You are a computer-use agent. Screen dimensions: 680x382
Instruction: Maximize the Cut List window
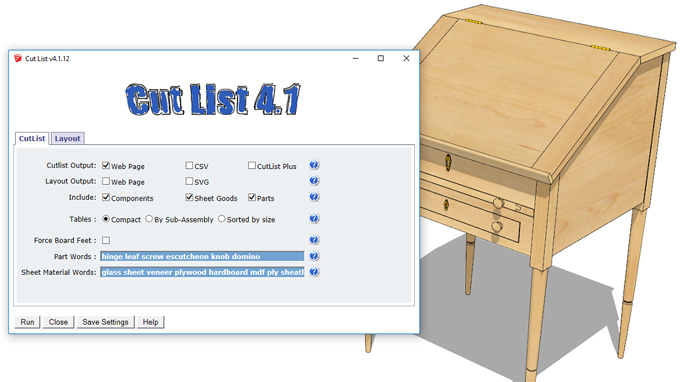381,58
